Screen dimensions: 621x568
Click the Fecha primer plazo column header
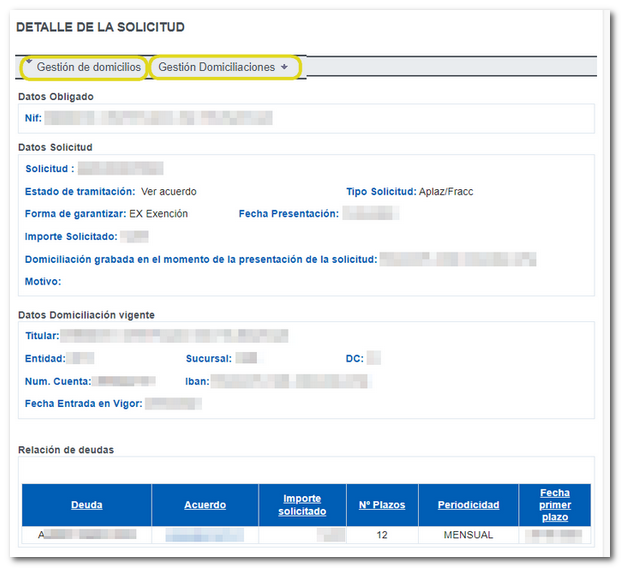tap(554, 505)
